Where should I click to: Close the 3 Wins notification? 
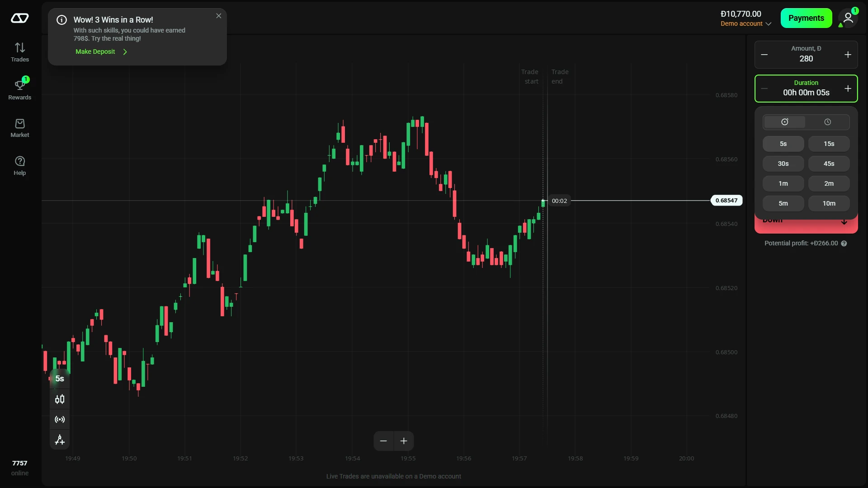[x=219, y=16]
